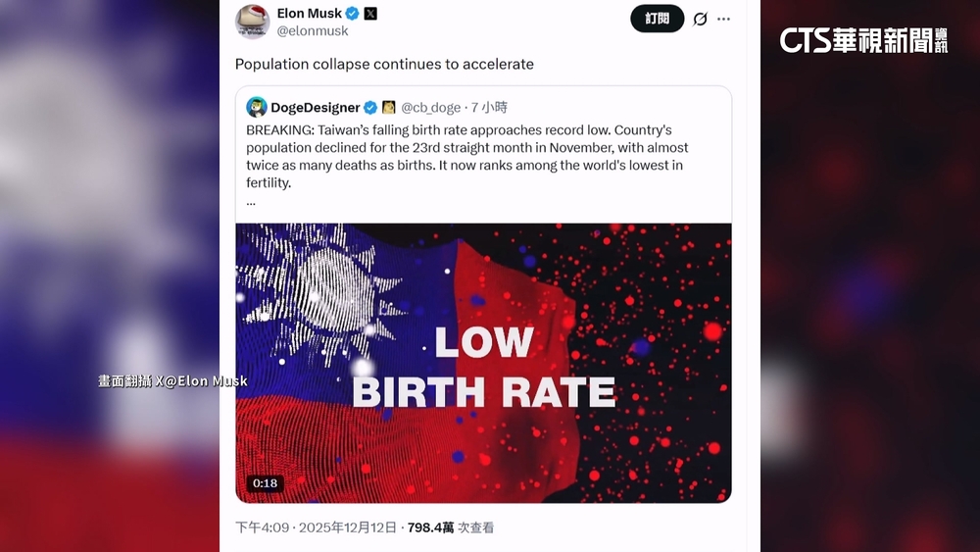Click Elon Musk's blue verified badge
Viewport: 980px width, 552px height.
pos(352,14)
